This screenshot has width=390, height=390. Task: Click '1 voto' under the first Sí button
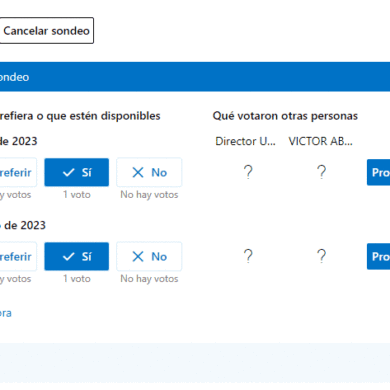77,194
